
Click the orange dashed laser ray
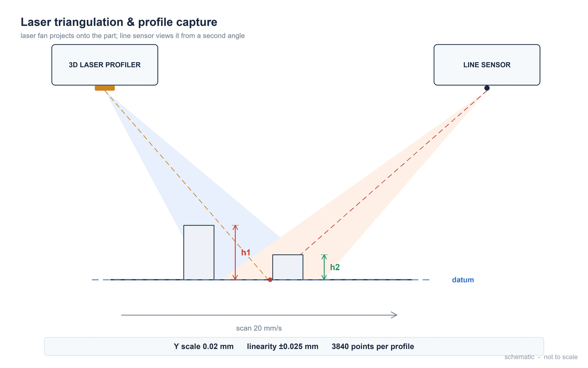[187, 184]
